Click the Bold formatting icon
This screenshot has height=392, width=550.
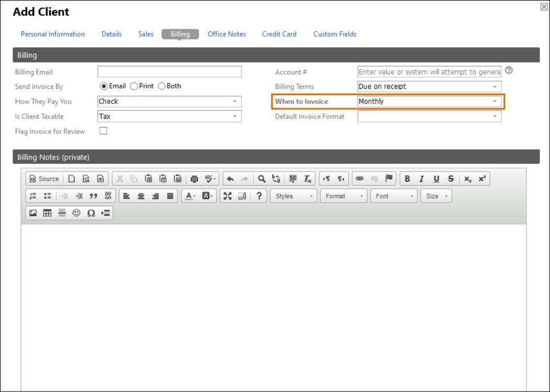[407, 179]
